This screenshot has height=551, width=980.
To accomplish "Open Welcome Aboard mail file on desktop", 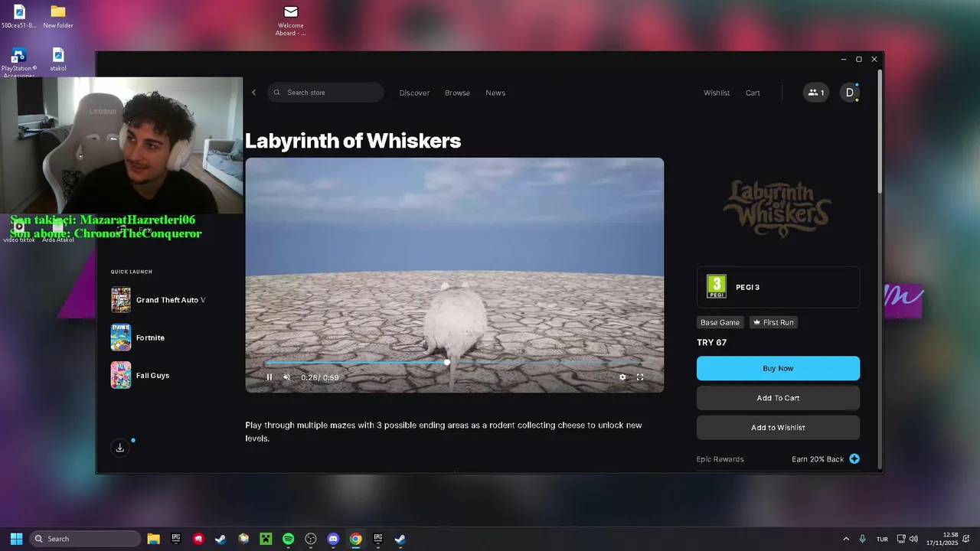I will [x=291, y=20].
